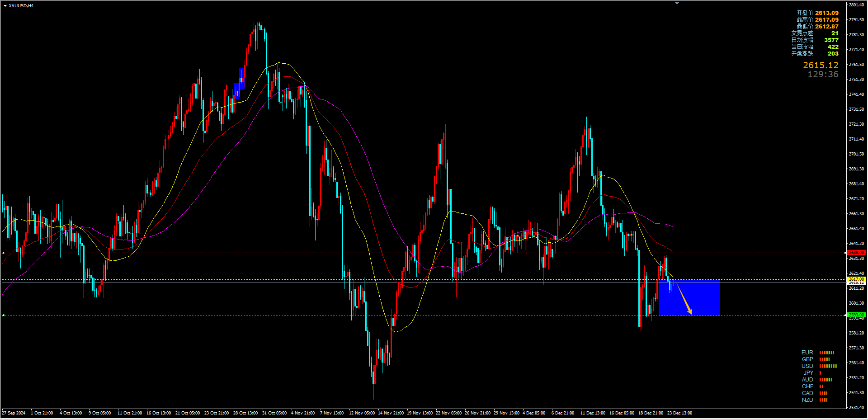Screen dimensions: 868x419
Task: Click the large 2615.12 current price text
Action: [x=821, y=65]
